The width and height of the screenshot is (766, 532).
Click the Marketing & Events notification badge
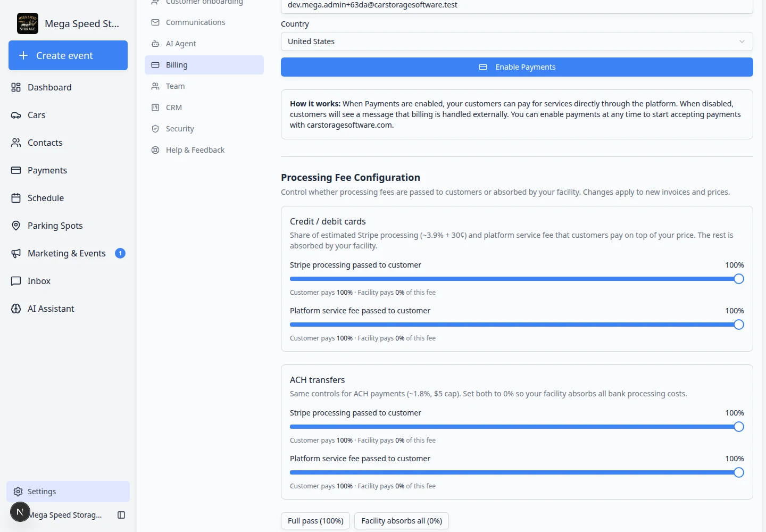pyautogui.click(x=120, y=253)
